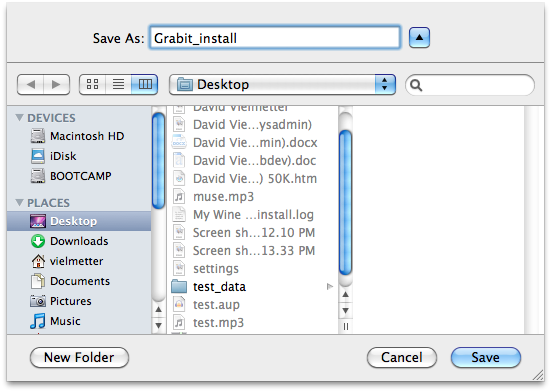The height and width of the screenshot is (392, 551).
Task: Click the Save As filename field
Action: pos(275,38)
